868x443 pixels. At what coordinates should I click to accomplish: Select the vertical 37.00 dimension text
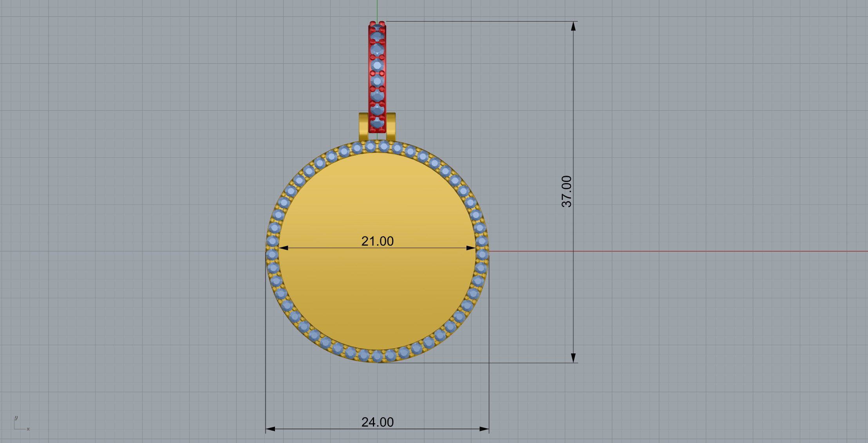pos(566,191)
